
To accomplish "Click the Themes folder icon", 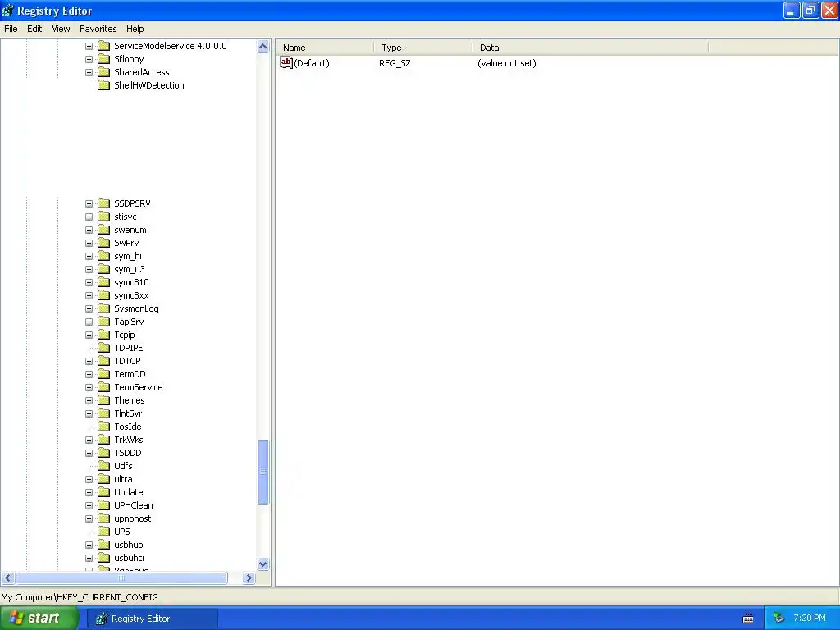I will (104, 400).
